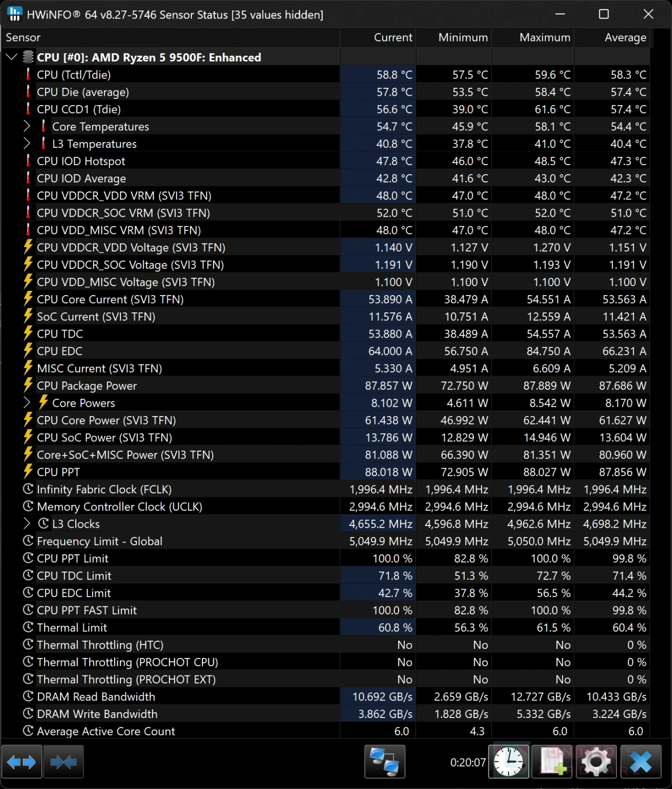Select the Thermal Throttling (PROCHOT EXT) row
672x789 pixels.
click(325, 679)
